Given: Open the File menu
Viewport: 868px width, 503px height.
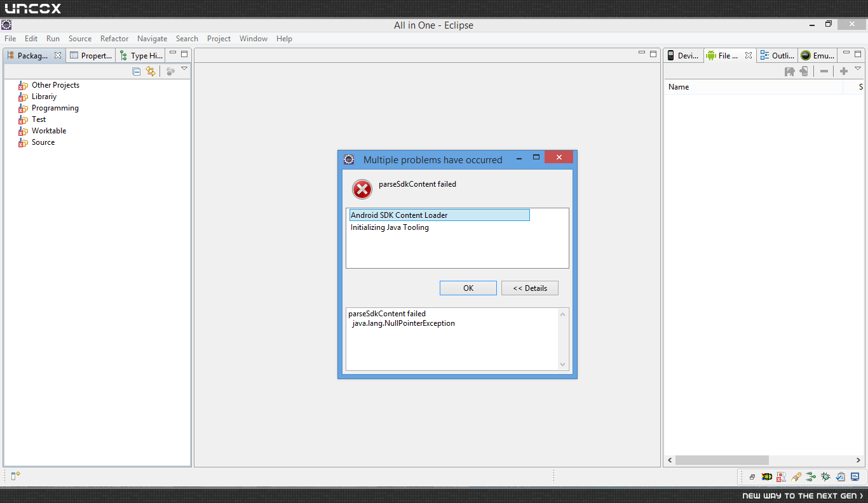Looking at the screenshot, I should tap(10, 39).
